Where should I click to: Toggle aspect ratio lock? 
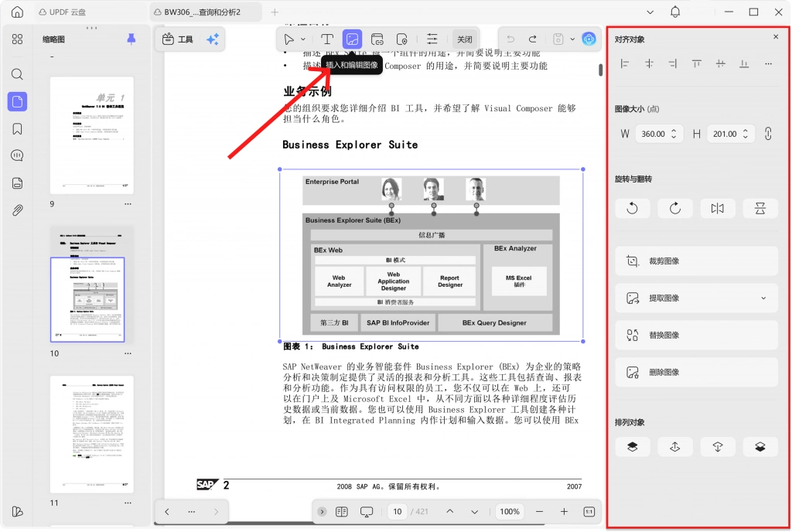768,134
